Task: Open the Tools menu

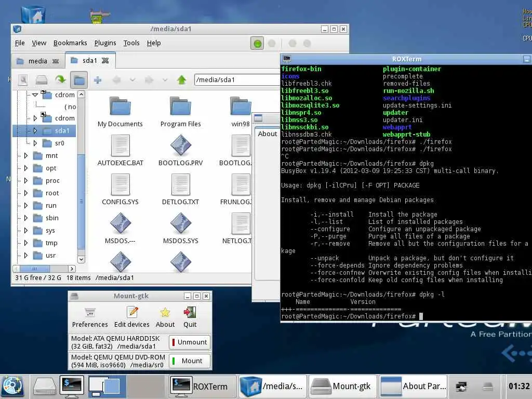Action: tap(131, 43)
